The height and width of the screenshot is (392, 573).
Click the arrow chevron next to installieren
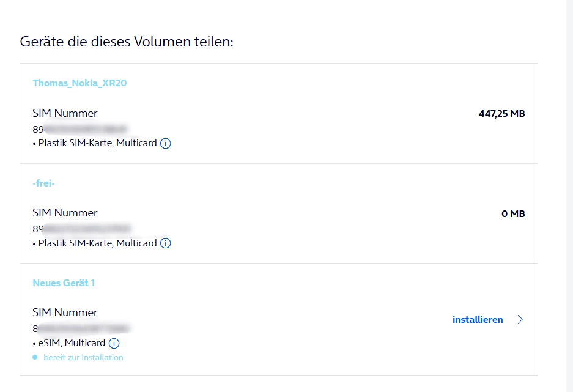pyautogui.click(x=520, y=320)
